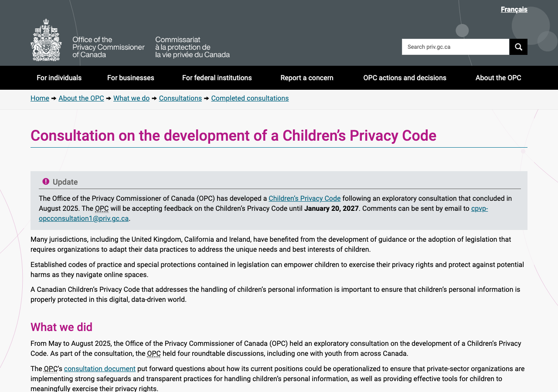The width and height of the screenshot is (558, 392).
Task: Click the bold date January 20, 2027
Action: 331,209
